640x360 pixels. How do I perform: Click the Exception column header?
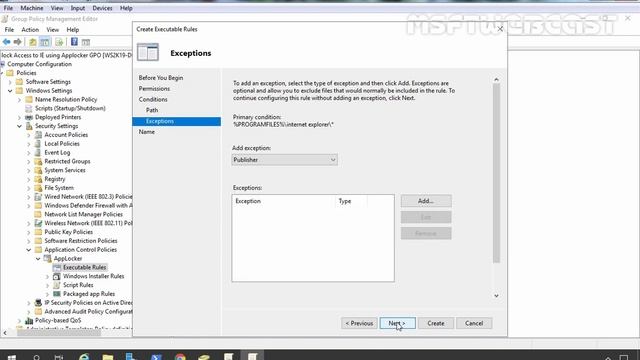tap(283, 201)
